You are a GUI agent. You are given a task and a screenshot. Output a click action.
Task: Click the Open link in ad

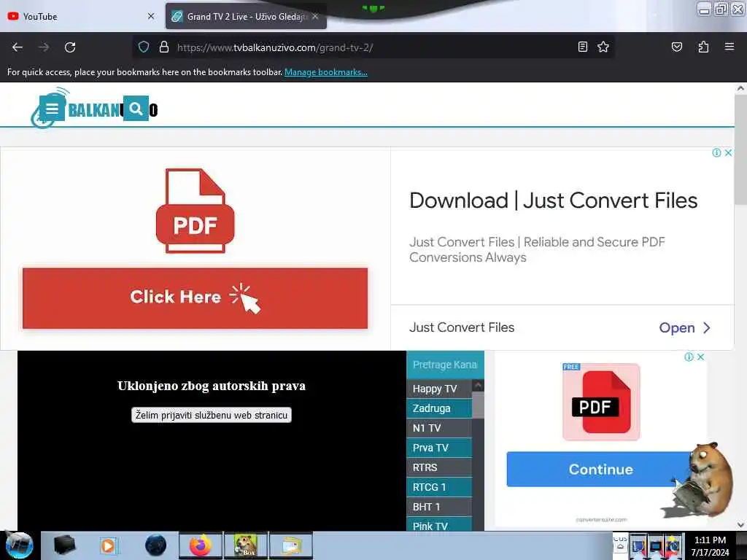(684, 327)
